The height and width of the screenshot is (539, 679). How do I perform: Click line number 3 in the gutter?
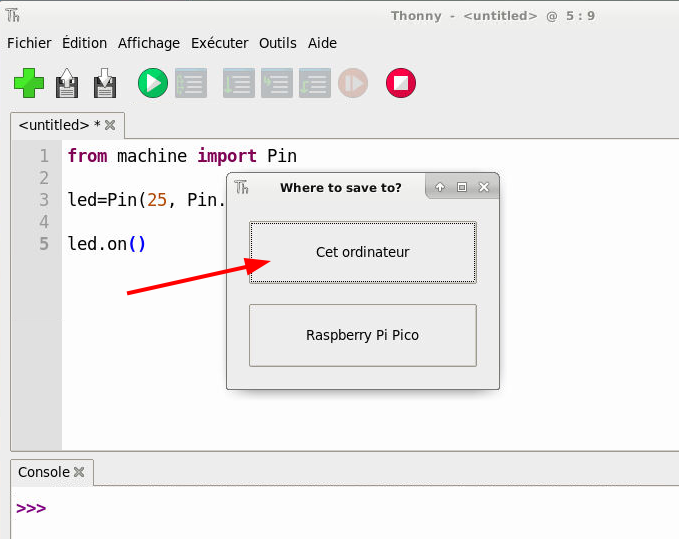pyautogui.click(x=44, y=200)
